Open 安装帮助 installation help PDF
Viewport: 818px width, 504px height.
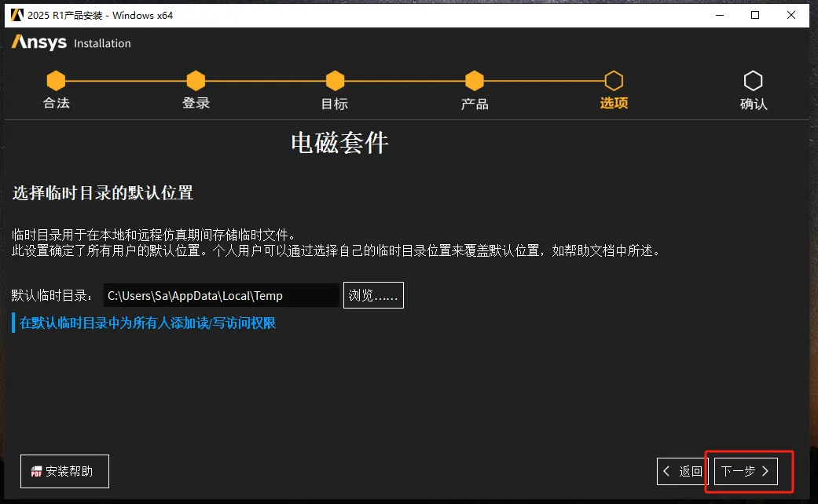64,471
